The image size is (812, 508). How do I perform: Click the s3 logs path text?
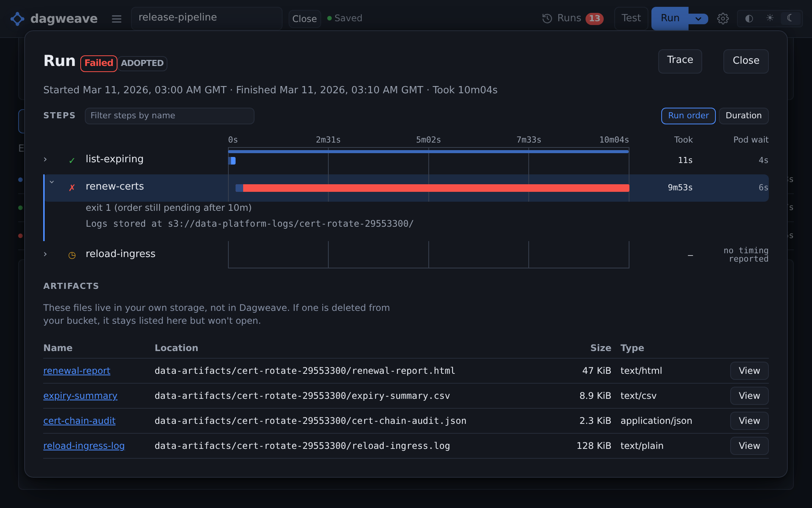250,224
